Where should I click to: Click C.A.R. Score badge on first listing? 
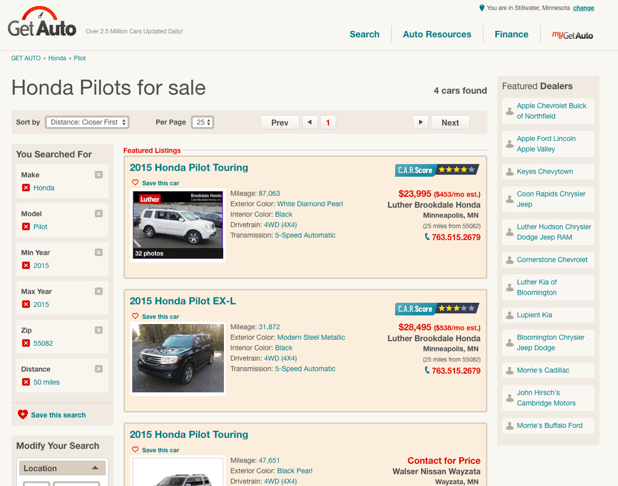pyautogui.click(x=437, y=170)
